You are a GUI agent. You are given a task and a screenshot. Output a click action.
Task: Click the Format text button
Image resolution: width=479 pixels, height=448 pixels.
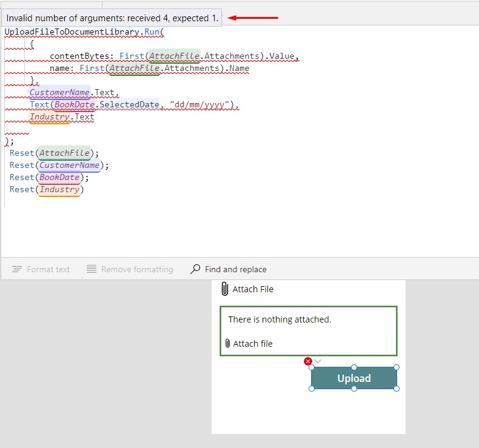tap(41, 269)
